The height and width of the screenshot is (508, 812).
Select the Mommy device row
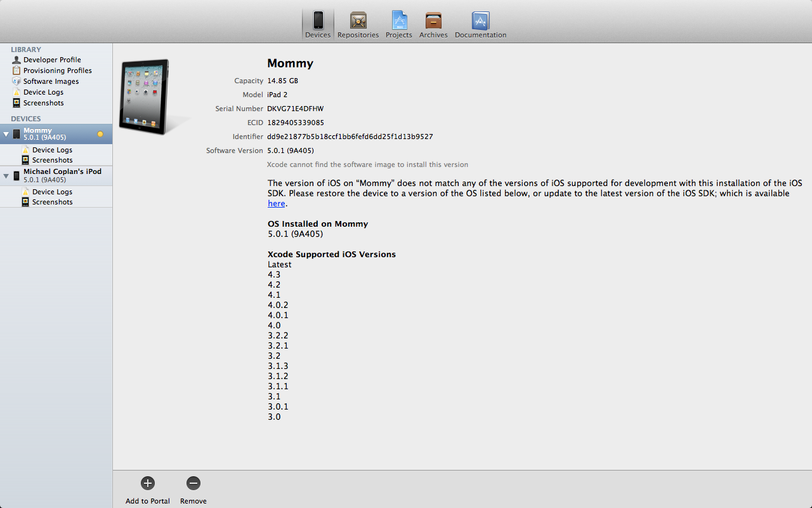pos(56,134)
